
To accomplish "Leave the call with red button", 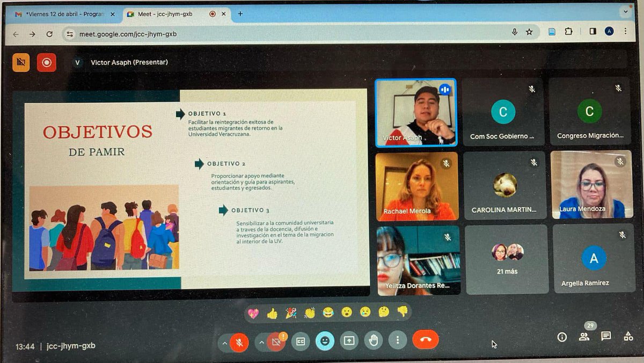I will point(426,339).
